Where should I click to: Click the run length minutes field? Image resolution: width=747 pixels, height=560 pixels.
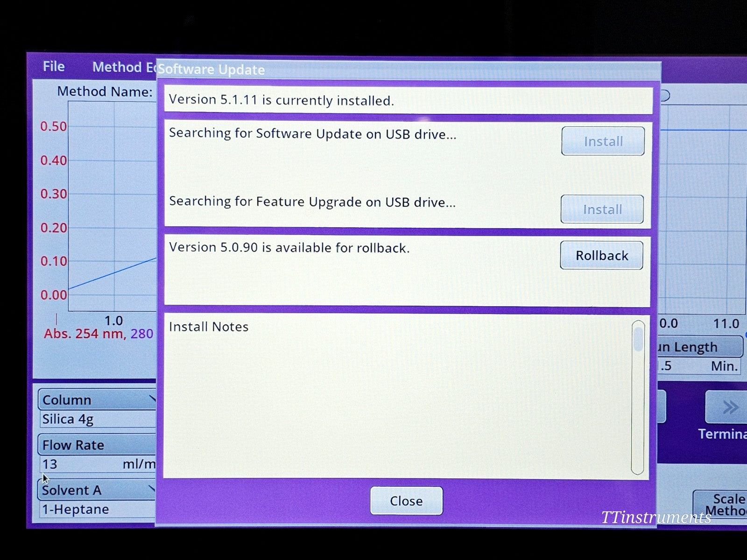pyautogui.click(x=699, y=366)
